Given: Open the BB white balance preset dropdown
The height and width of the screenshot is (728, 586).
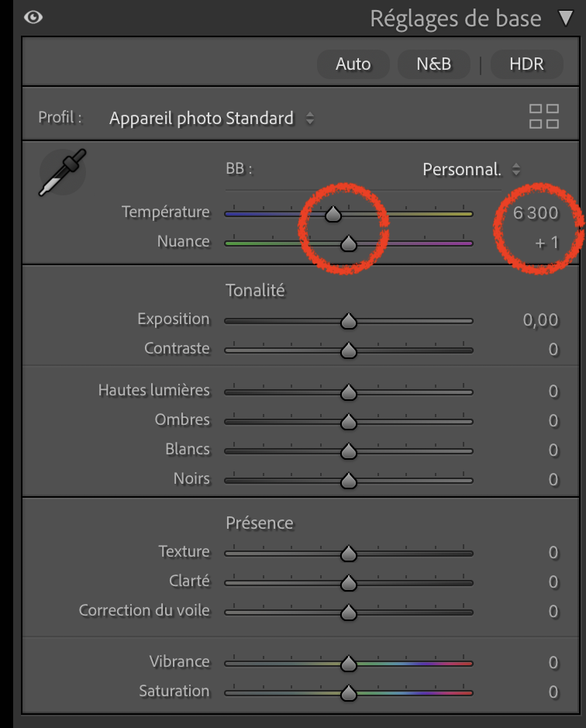Looking at the screenshot, I should pos(471,169).
